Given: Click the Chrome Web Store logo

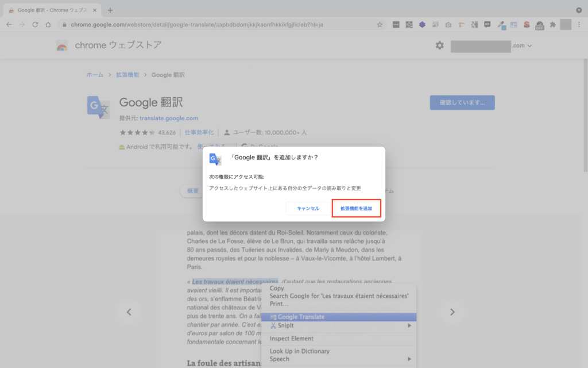Looking at the screenshot, I should (62, 45).
